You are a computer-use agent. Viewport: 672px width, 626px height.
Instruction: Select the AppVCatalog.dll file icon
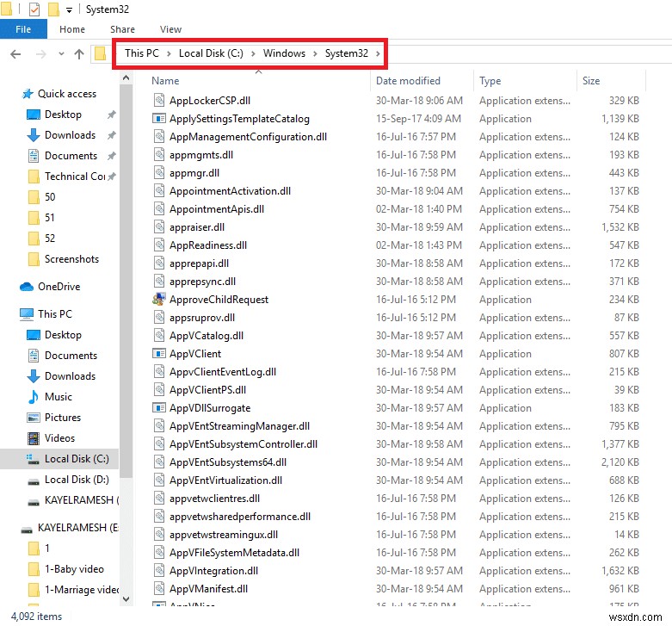159,335
